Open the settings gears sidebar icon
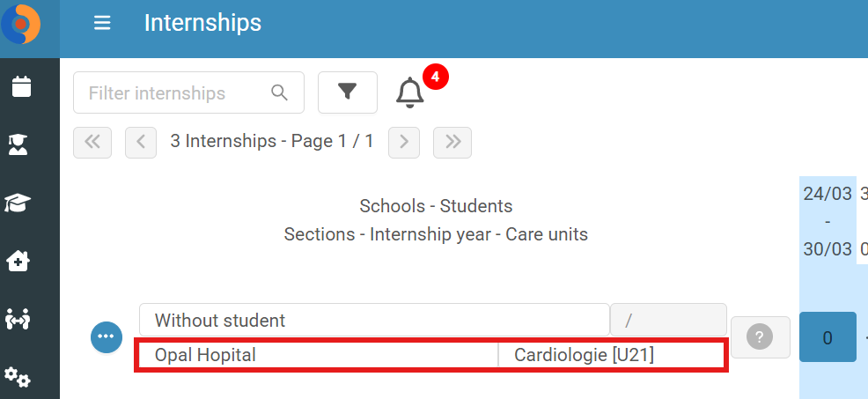The height and width of the screenshot is (399, 868). pos(17,377)
